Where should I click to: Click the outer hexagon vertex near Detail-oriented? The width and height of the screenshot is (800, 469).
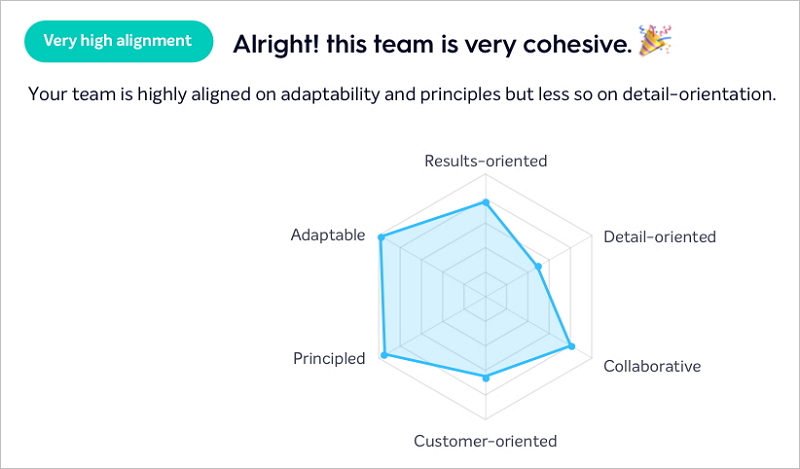pyautogui.click(x=592, y=235)
